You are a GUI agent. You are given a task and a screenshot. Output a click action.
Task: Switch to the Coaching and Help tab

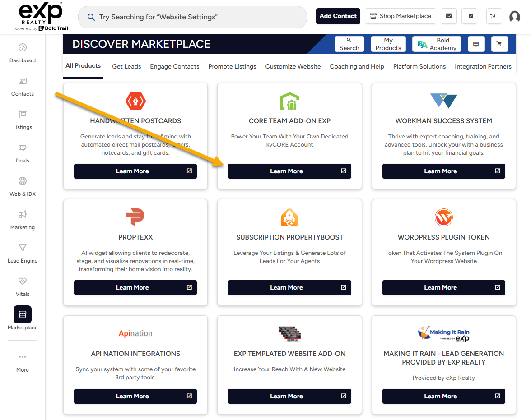[357, 66]
